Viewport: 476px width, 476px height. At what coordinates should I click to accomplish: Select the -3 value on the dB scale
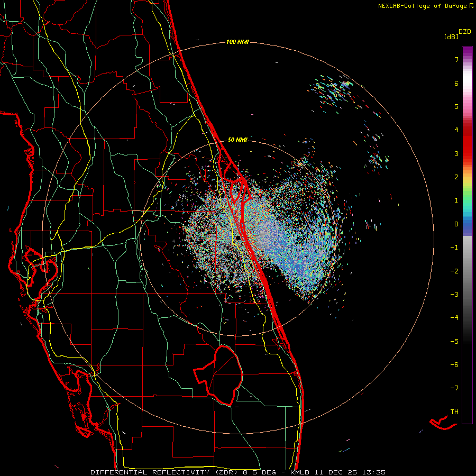point(454,295)
